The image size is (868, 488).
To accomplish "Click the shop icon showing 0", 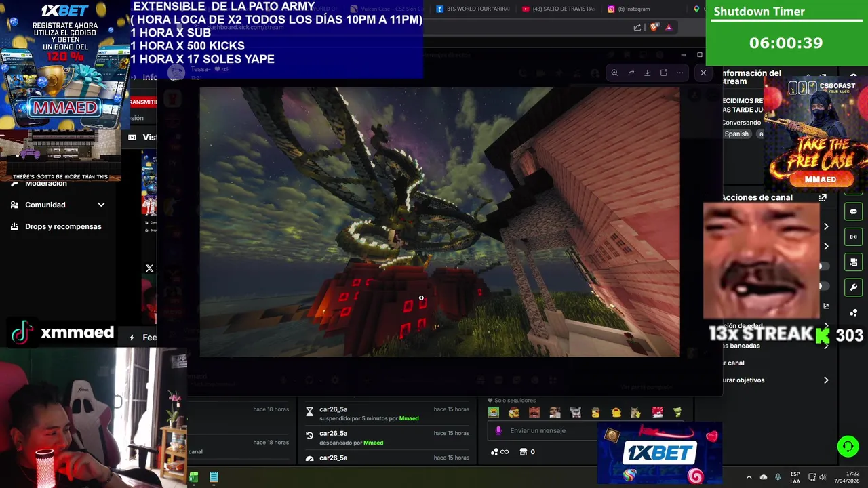I will [x=527, y=452].
